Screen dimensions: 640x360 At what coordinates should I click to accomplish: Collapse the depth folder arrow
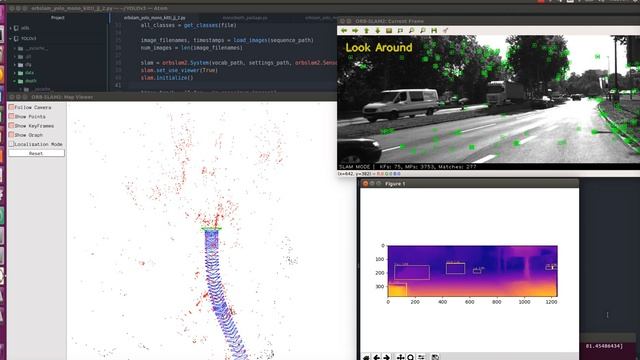point(15,81)
